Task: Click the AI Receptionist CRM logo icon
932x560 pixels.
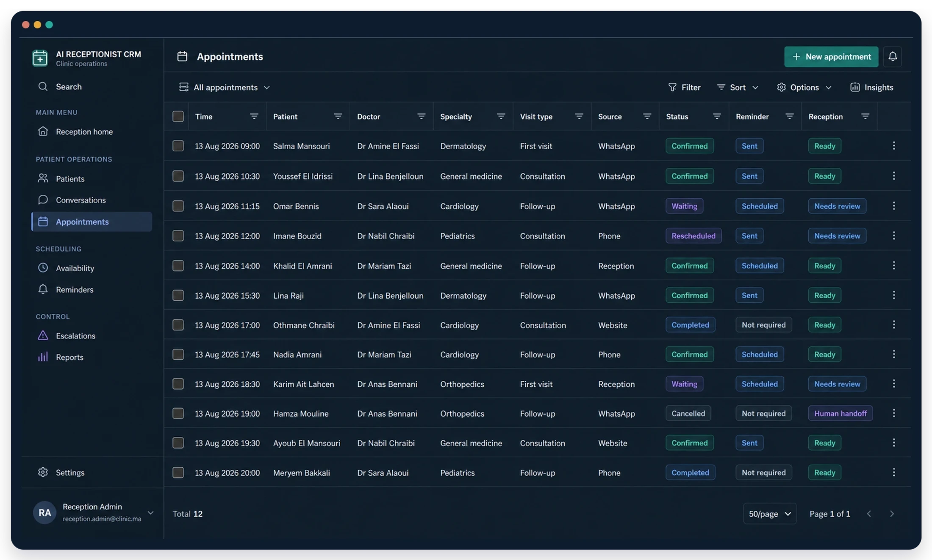Action: [40, 58]
